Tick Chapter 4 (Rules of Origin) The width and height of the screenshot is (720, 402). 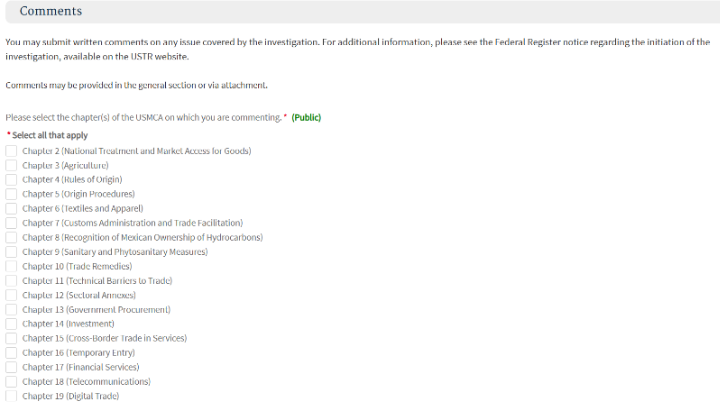(11, 180)
